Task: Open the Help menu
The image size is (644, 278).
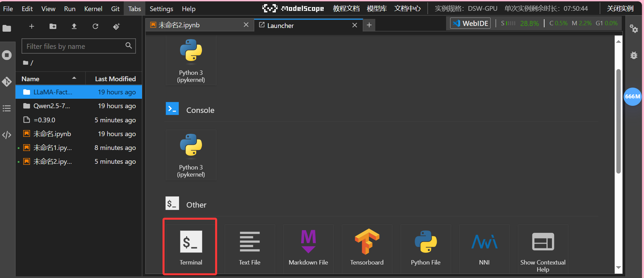Action: 188,9
